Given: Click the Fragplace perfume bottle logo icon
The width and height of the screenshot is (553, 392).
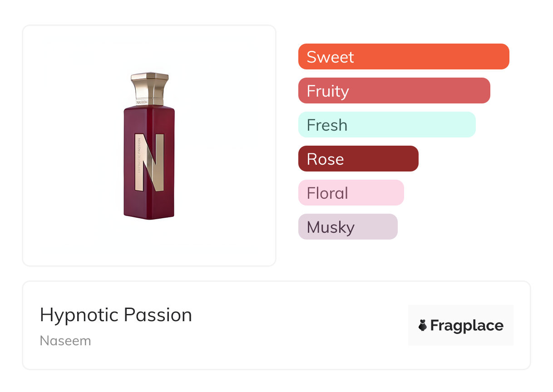Looking at the screenshot, I should (423, 326).
